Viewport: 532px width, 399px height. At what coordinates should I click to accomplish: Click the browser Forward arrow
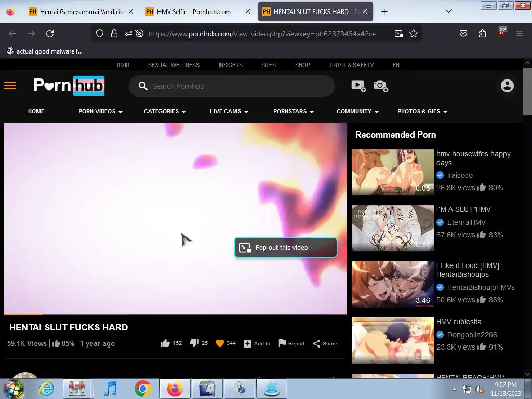[x=31, y=34]
